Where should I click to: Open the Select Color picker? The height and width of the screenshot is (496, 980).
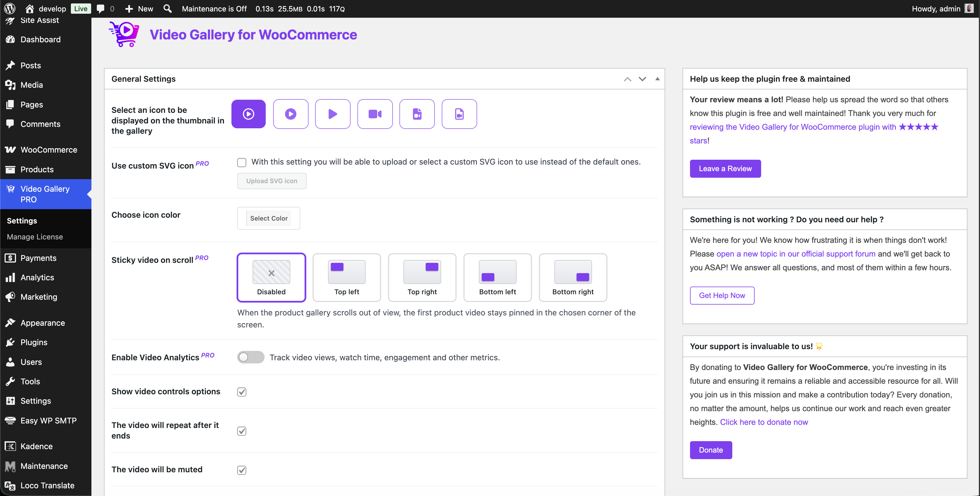(x=269, y=218)
